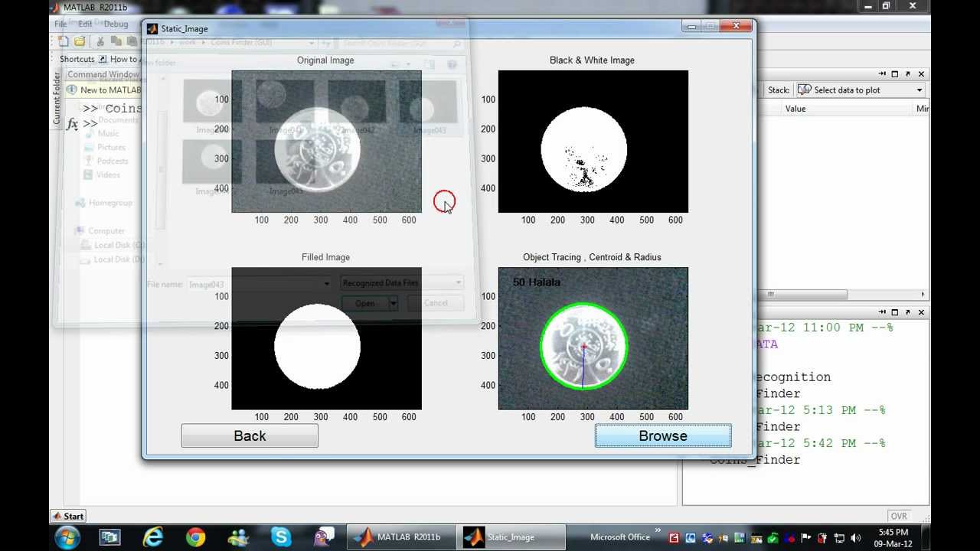
Task: Click the Shortcuts label in MATLAB toolbar
Action: [77, 59]
